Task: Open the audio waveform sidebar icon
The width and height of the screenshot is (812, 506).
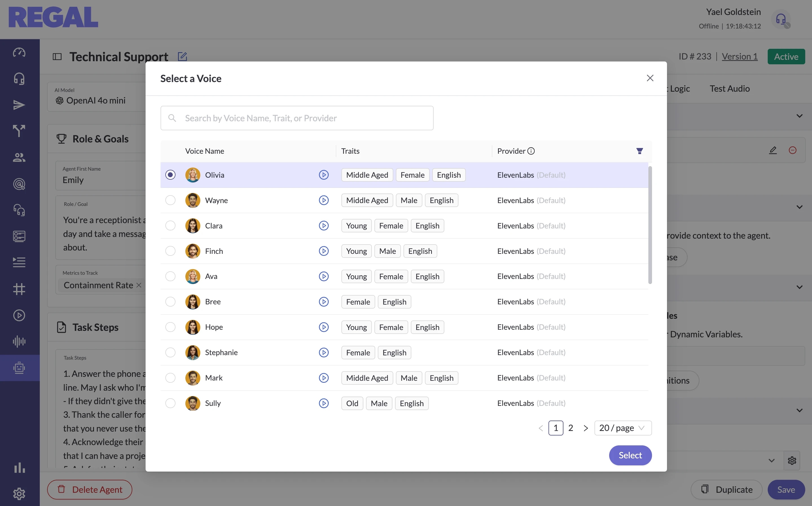Action: [x=19, y=341]
